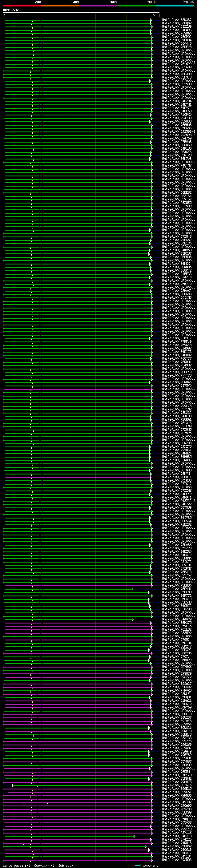Select the UniRef100_C1HA21 label
The height and width of the screenshot is (868, 197).
pyautogui.click(x=177, y=700)
